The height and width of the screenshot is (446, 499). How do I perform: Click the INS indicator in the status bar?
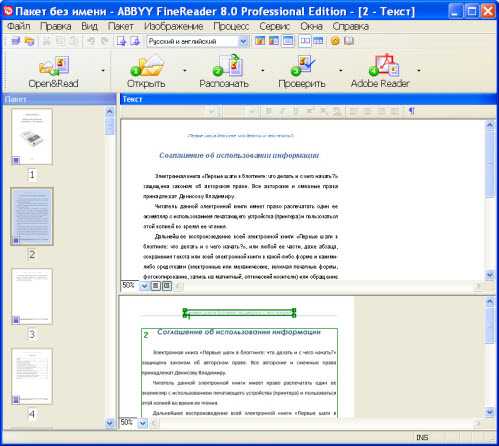point(422,437)
